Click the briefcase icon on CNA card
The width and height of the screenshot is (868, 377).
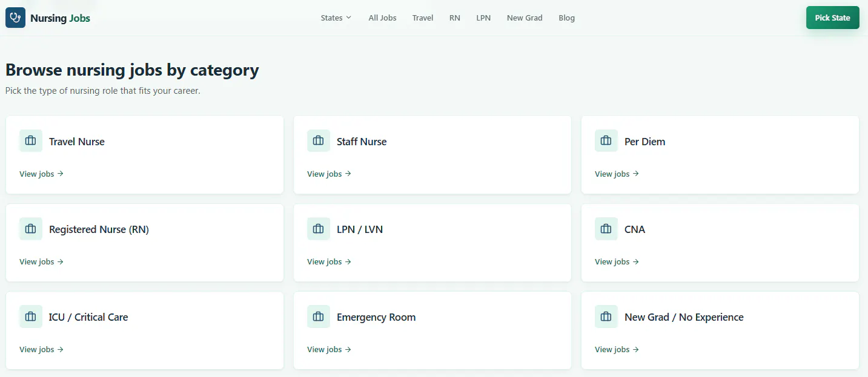[606, 229]
